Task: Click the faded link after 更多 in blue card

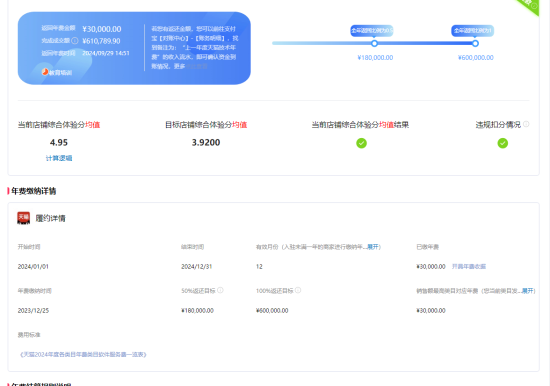Action: tap(197, 66)
